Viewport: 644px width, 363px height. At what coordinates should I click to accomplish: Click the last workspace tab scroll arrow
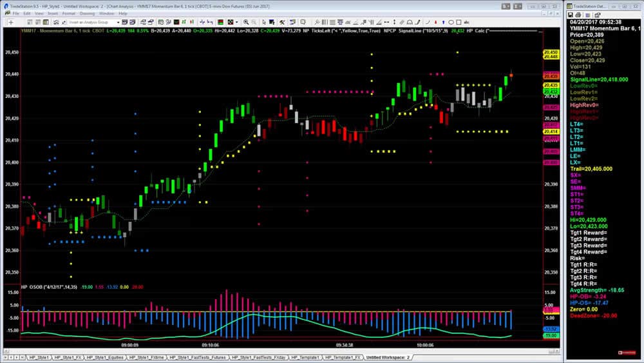[x=22, y=358]
